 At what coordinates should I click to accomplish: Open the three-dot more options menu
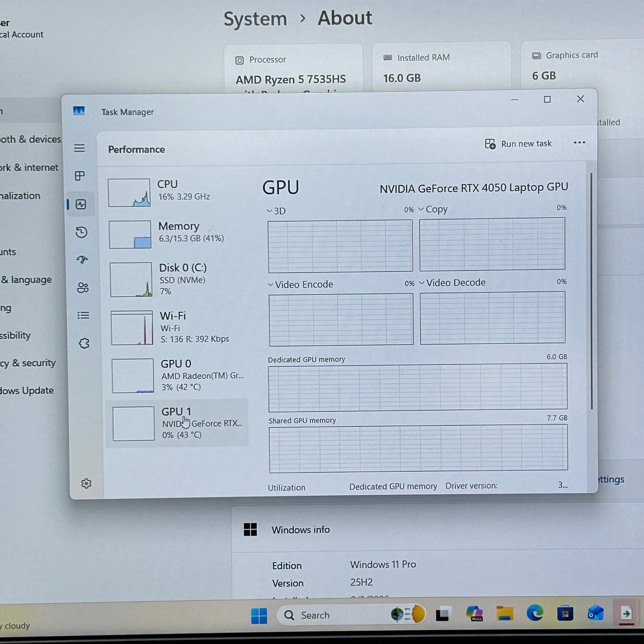pos(579,143)
